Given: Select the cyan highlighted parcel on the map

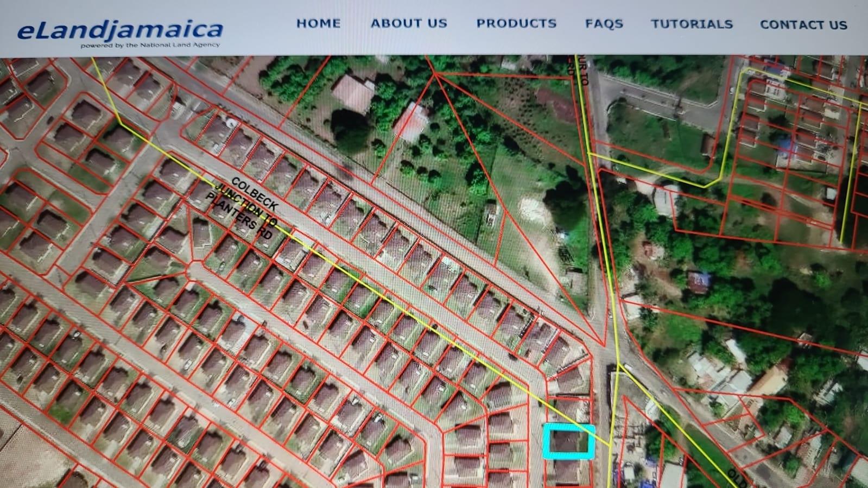Looking at the screenshot, I should tap(568, 441).
